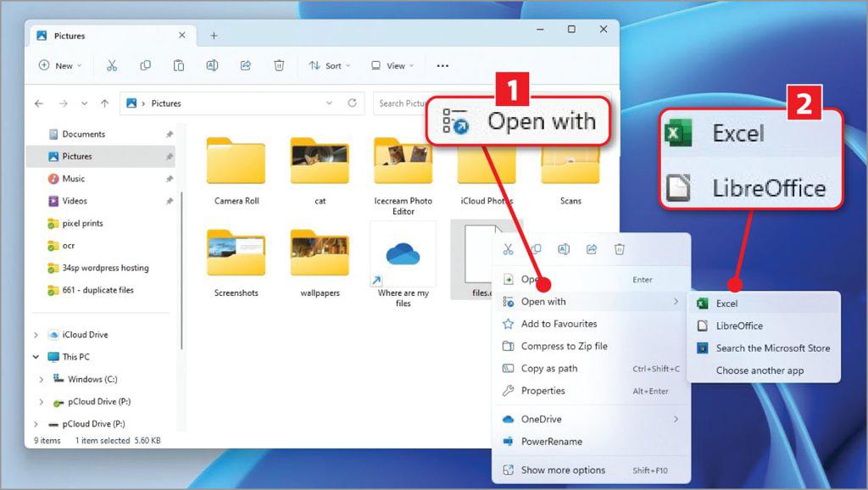Viewport: 868px width, 490px height.
Task: Open the See more (three dots) toolbar menu
Action: [x=442, y=66]
